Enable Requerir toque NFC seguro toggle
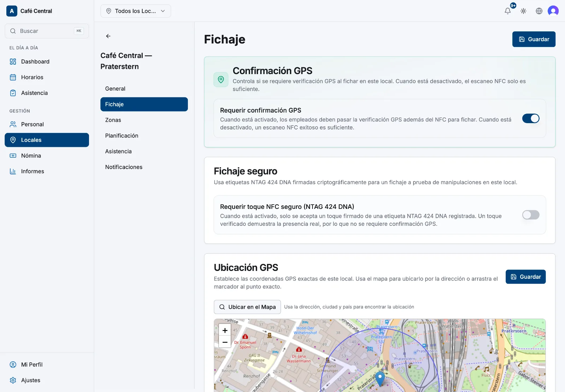565x392 pixels. click(531, 215)
